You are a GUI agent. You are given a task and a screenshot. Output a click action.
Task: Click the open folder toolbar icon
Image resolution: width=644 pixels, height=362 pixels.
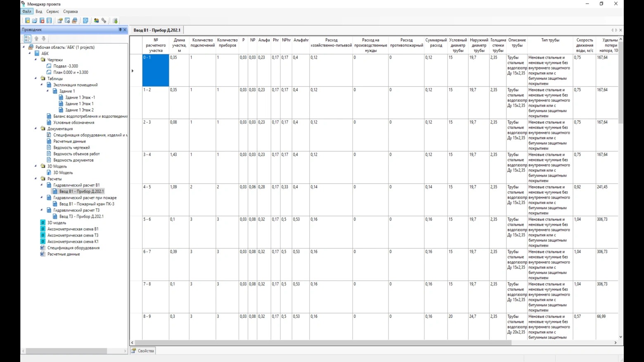click(35, 21)
